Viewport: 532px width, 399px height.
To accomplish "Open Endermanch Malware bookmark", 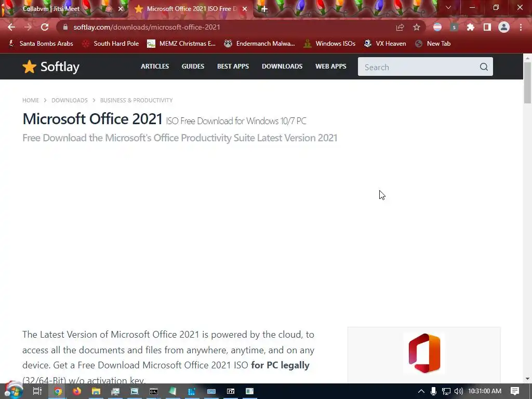I will [259, 44].
